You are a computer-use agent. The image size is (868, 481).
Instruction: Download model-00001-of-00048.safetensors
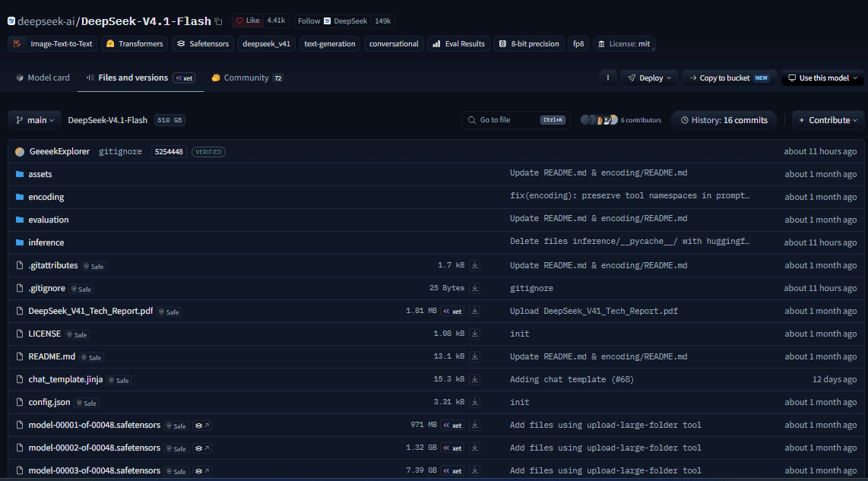[474, 425]
